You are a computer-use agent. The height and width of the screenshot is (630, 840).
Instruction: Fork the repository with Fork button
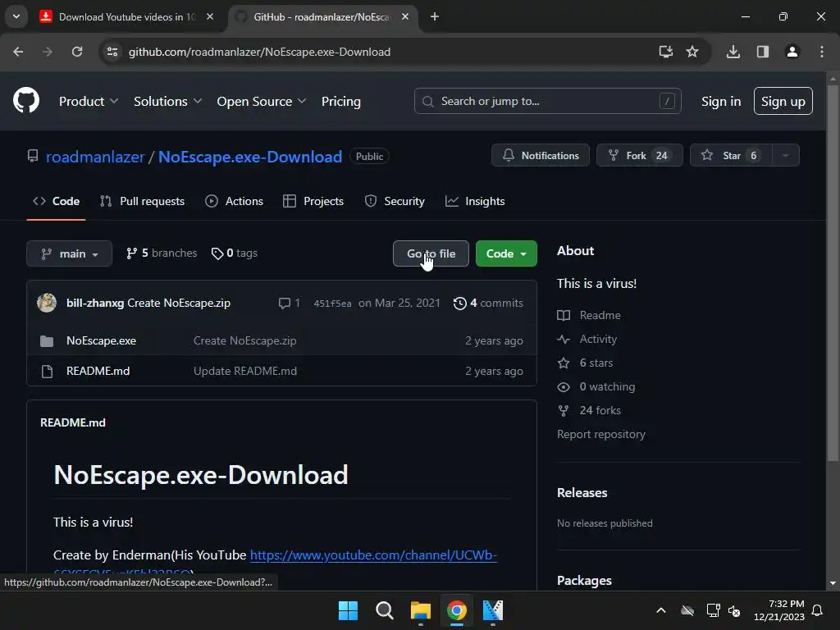click(639, 155)
